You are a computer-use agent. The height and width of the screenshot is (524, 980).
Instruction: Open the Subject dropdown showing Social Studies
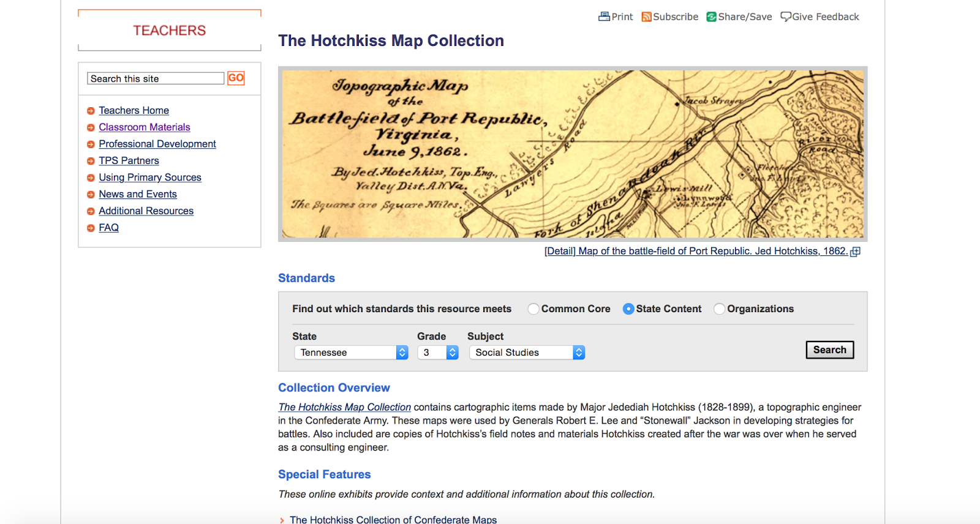point(527,353)
